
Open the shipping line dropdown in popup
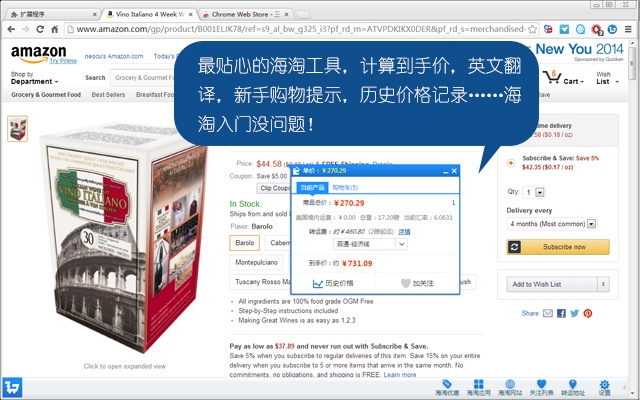[370, 244]
